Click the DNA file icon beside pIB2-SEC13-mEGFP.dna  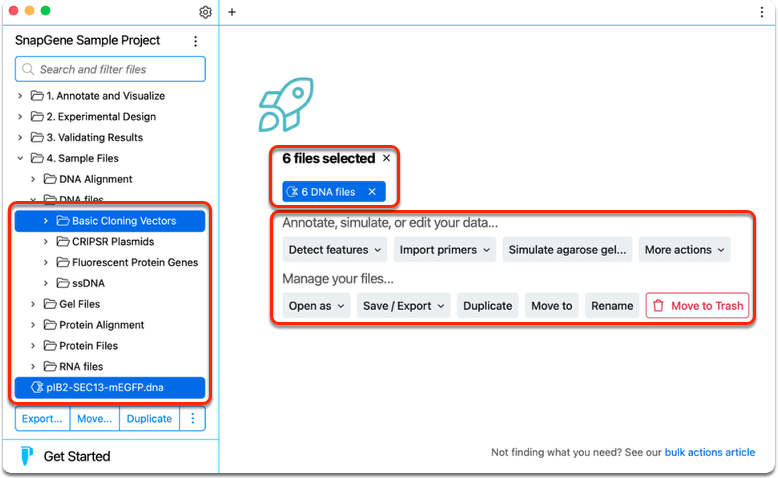37,387
